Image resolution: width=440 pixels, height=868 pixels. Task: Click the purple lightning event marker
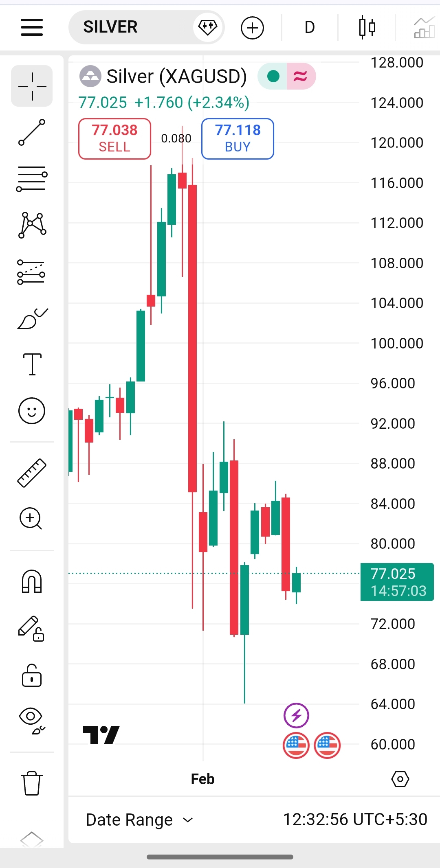(x=296, y=715)
